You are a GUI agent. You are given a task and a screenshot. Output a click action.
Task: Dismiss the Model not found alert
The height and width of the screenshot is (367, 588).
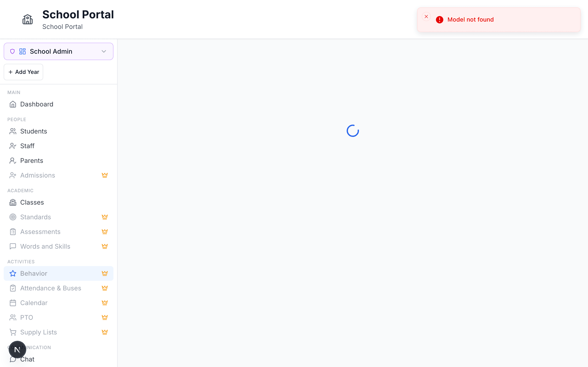[426, 17]
